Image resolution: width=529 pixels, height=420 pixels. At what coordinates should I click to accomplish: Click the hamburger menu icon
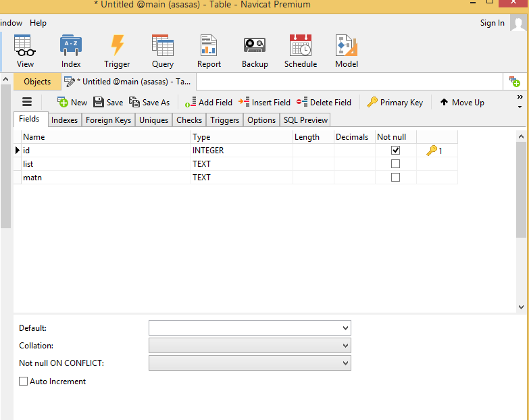coord(28,102)
